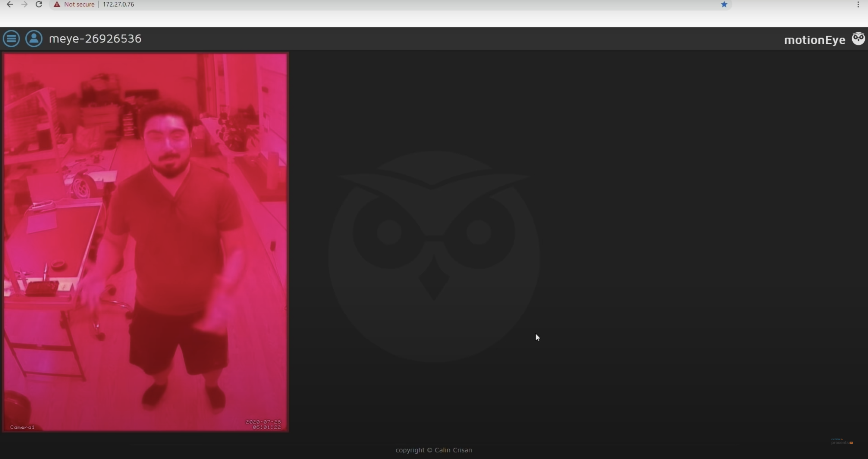Open the motionEye settings hamburger menu
868x459 pixels.
pos(11,39)
